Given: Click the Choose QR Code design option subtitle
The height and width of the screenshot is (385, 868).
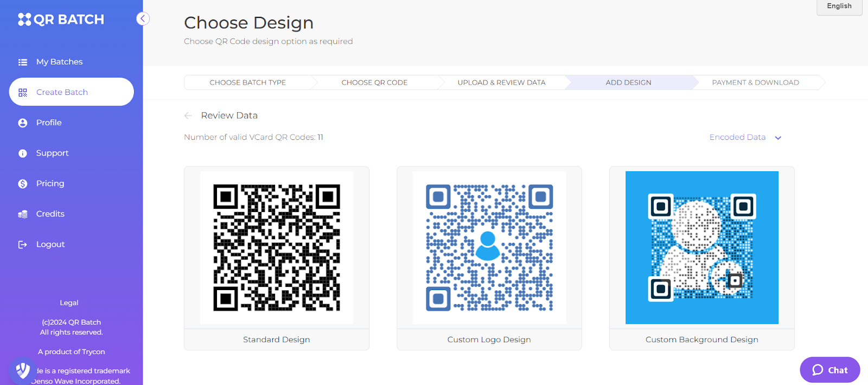Looking at the screenshot, I should coord(268,41).
